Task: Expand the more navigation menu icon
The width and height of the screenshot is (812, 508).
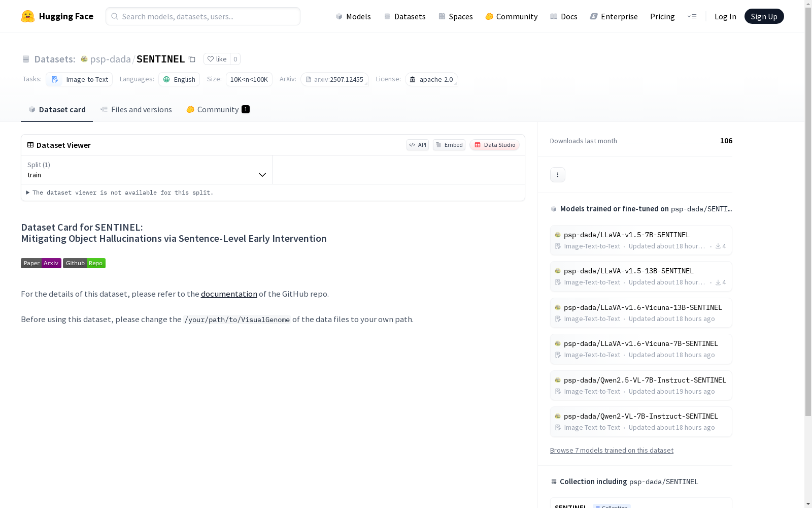Action: [692, 16]
